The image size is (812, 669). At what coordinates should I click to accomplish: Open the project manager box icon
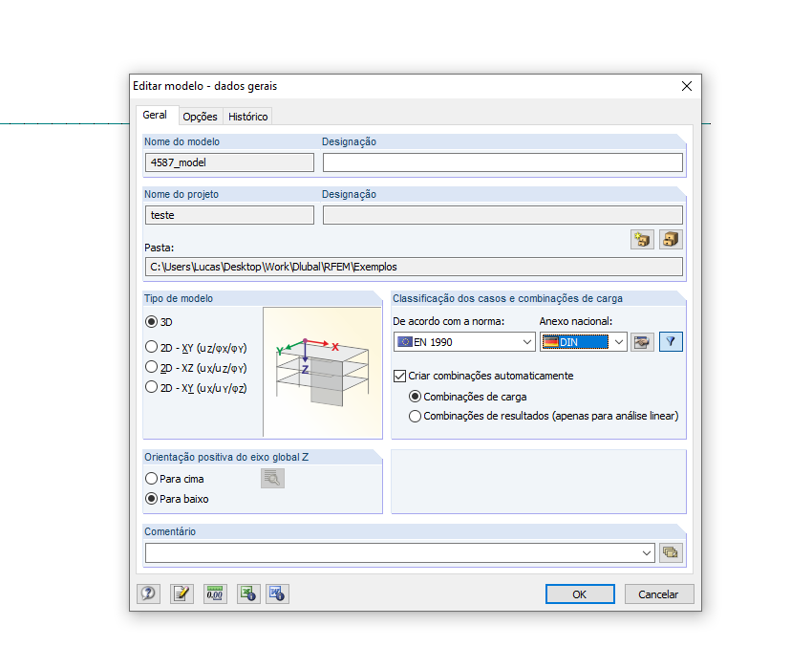[671, 240]
